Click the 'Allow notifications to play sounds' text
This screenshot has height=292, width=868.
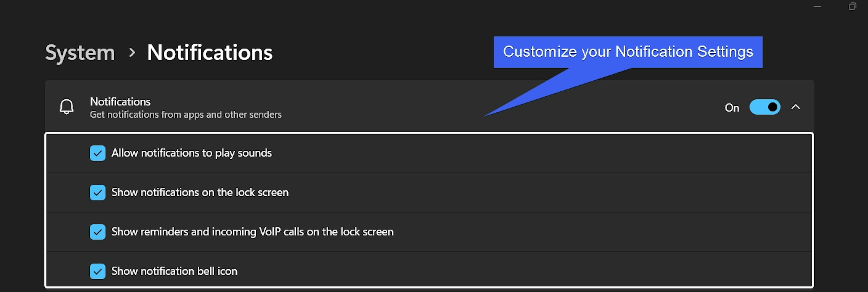pos(191,153)
